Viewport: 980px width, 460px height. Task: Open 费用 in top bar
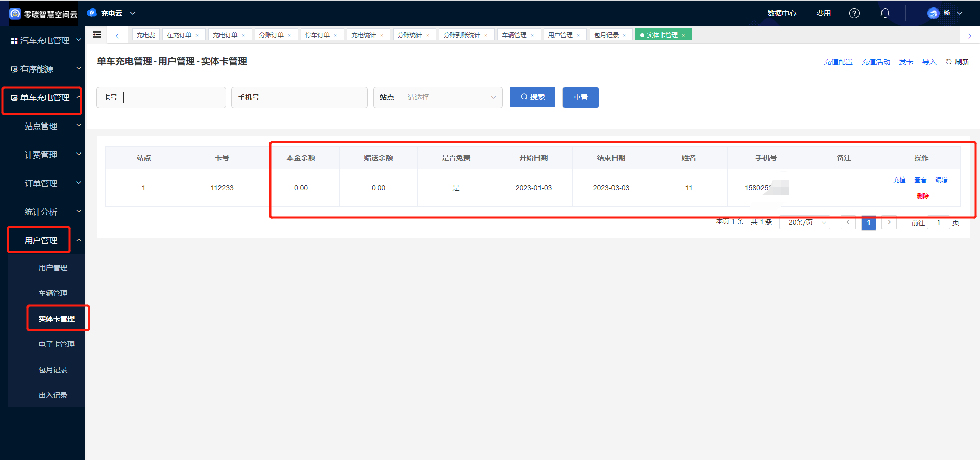pos(823,13)
